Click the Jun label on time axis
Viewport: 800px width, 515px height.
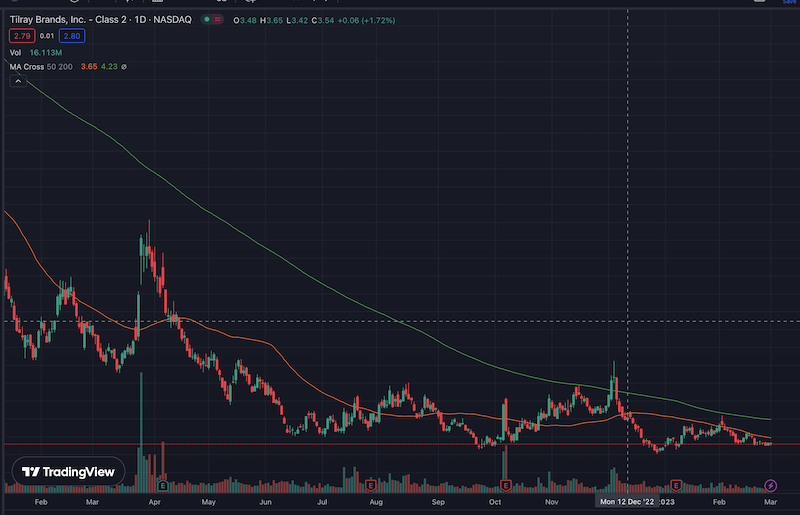[265, 502]
